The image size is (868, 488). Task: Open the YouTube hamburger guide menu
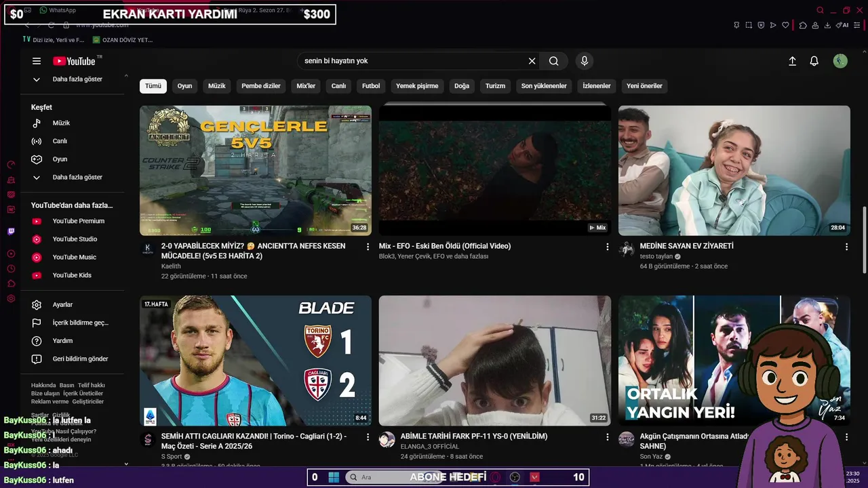pos(37,61)
